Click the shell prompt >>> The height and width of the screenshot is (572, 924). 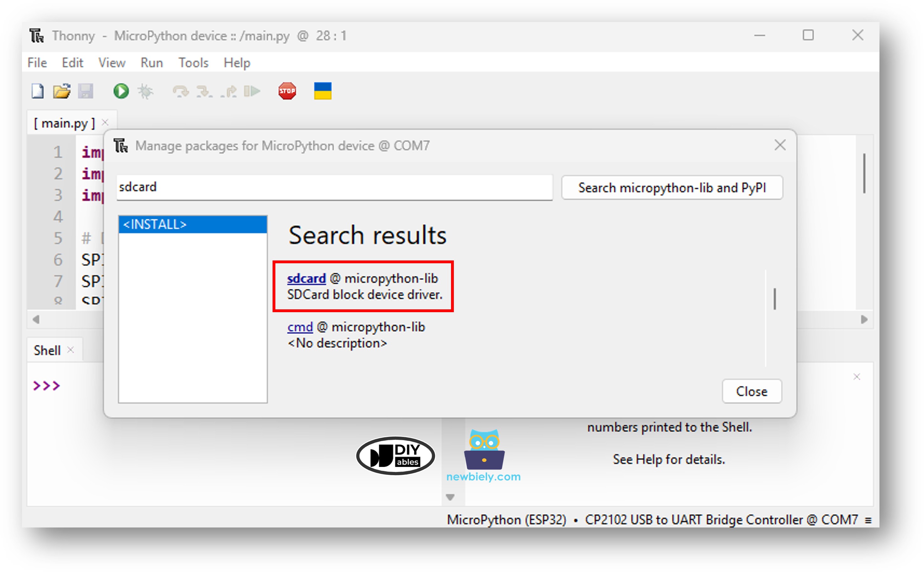[x=46, y=386]
